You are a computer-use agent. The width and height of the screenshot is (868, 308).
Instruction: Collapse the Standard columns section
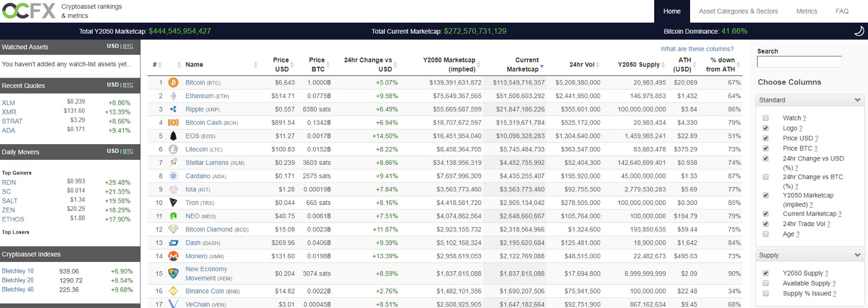(x=857, y=100)
